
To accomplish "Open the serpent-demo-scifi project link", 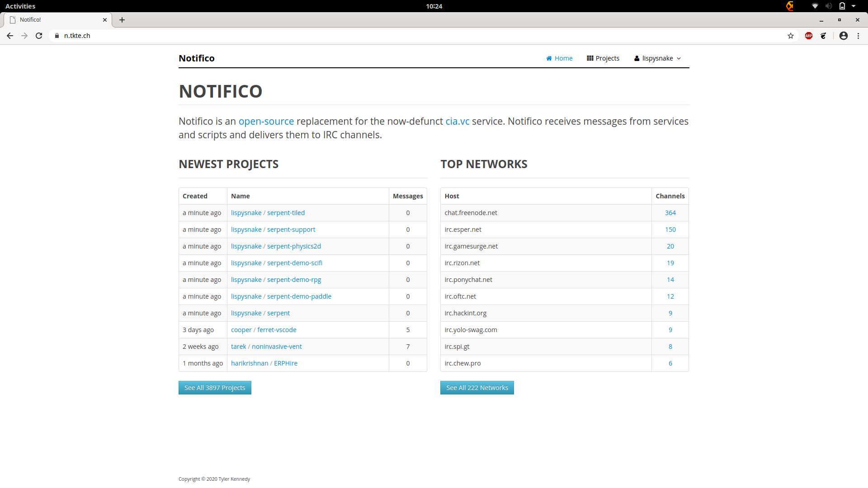I will coord(295,263).
